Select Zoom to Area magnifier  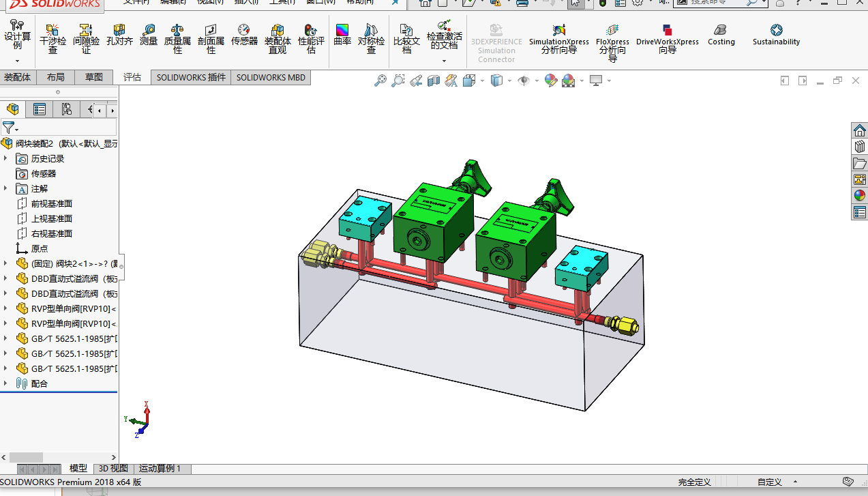[x=398, y=81]
